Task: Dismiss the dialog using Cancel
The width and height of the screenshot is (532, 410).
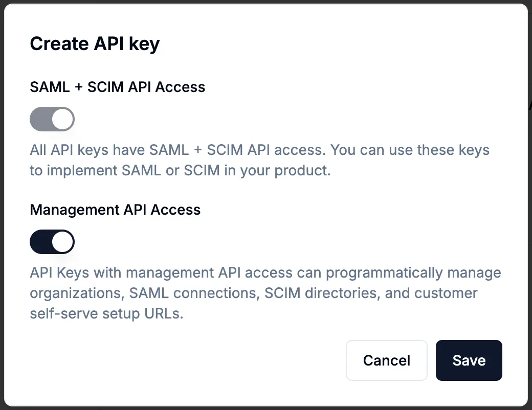Action: point(386,360)
